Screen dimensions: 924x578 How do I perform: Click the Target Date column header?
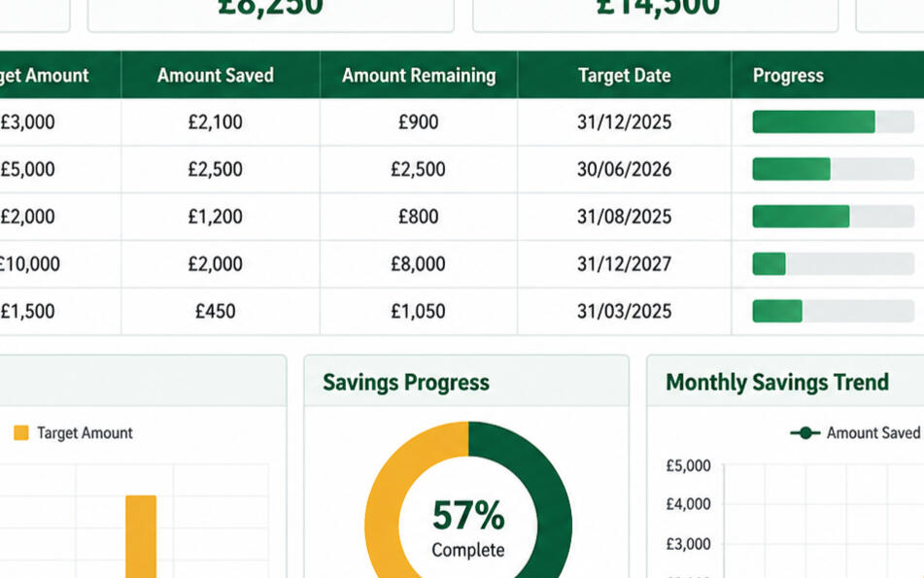tap(624, 76)
